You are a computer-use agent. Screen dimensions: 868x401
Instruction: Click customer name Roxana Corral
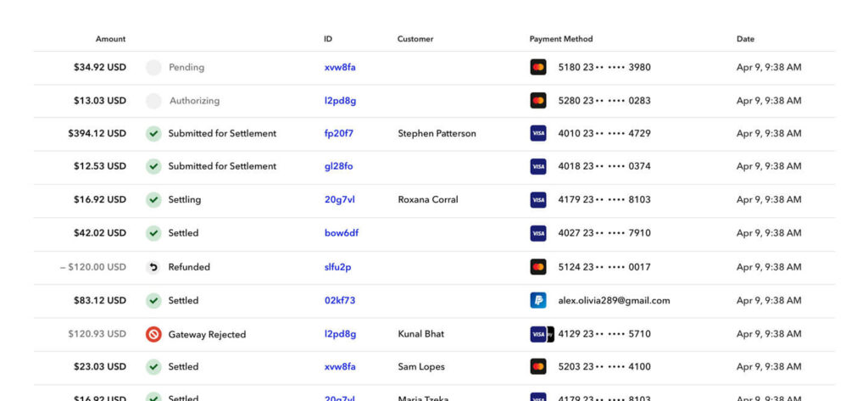tap(428, 200)
